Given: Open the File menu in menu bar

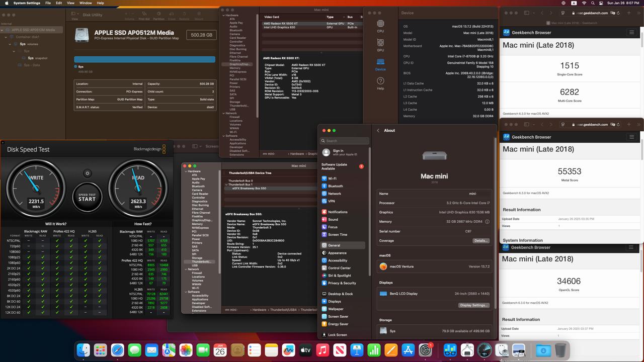Looking at the screenshot, I should [48, 3].
